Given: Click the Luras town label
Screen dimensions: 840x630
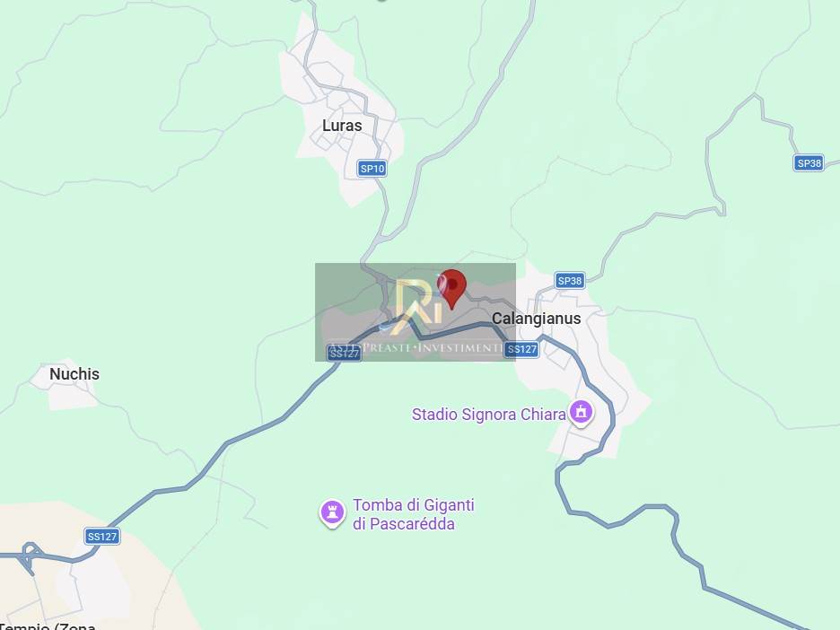Looking at the screenshot, I should [342, 126].
